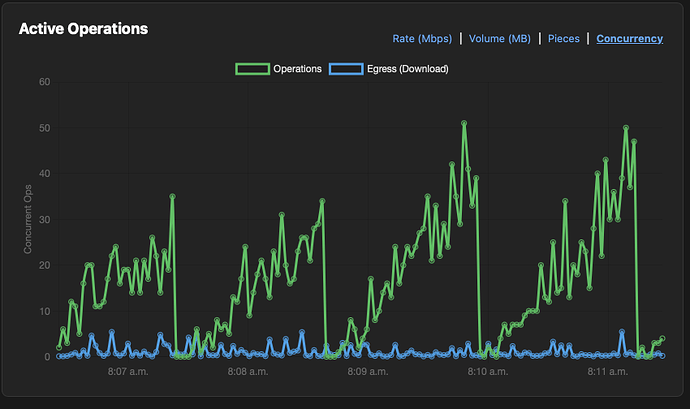690x409 pixels.
Task: Pick the 8:10 a.m. time marker
Action: pyautogui.click(x=487, y=372)
